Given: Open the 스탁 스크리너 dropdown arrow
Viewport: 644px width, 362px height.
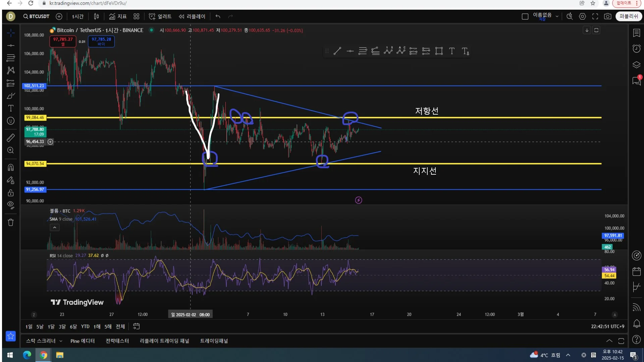Looking at the screenshot, I should click(x=61, y=341).
